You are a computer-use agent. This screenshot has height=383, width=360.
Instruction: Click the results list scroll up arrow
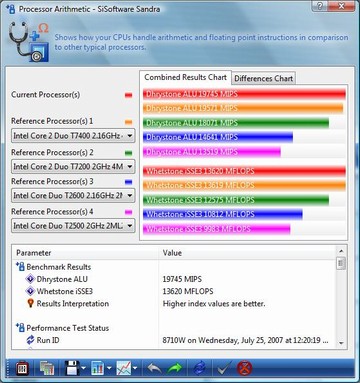[341, 251]
